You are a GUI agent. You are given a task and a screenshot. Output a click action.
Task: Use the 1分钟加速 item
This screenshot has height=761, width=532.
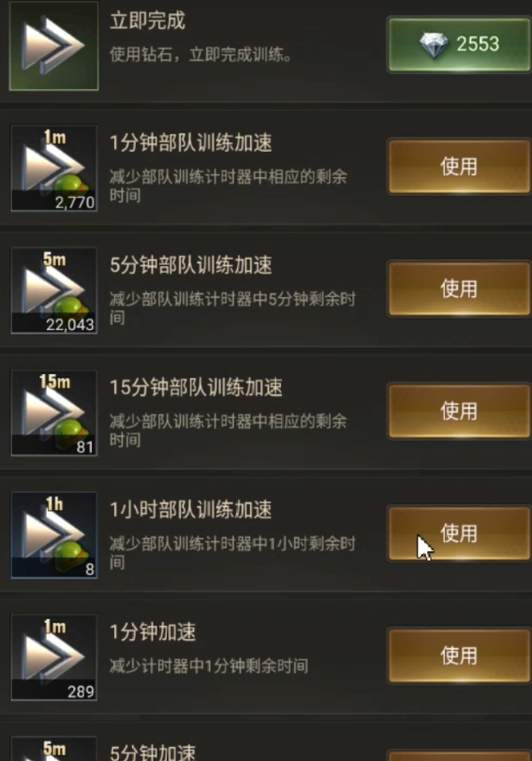tap(458, 656)
